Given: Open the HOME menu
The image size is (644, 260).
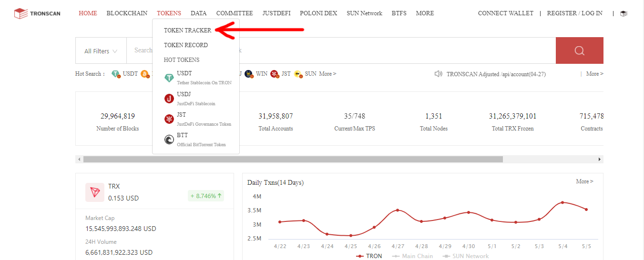Looking at the screenshot, I should 88,13.
